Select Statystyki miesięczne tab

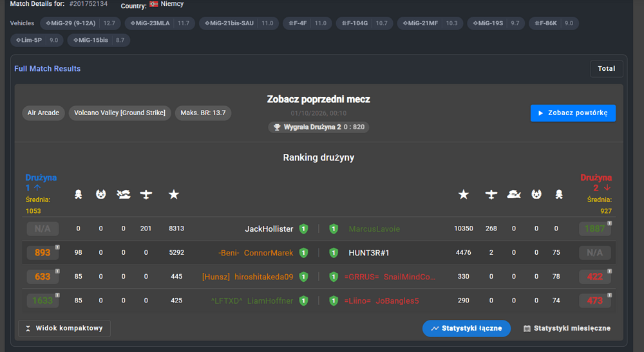click(567, 329)
